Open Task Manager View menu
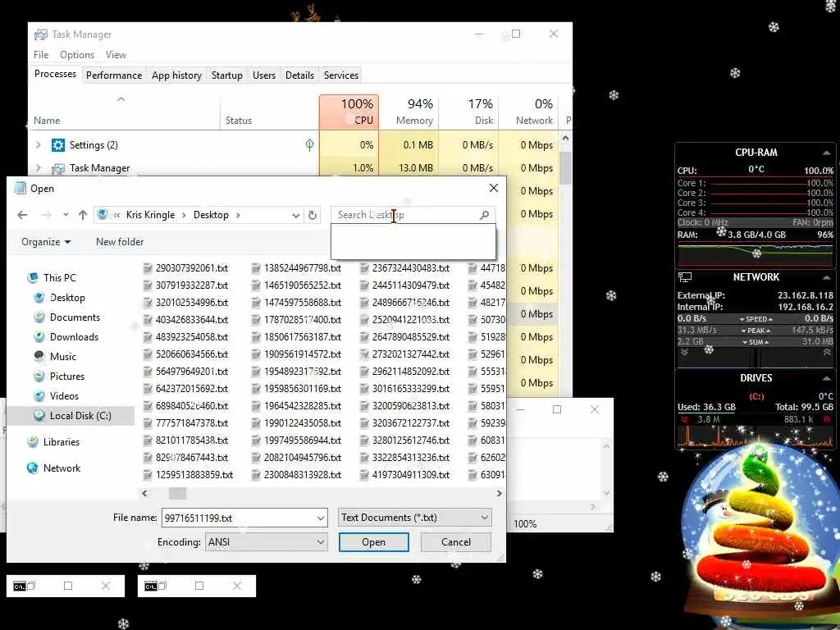This screenshot has width=840, height=630. [x=116, y=55]
